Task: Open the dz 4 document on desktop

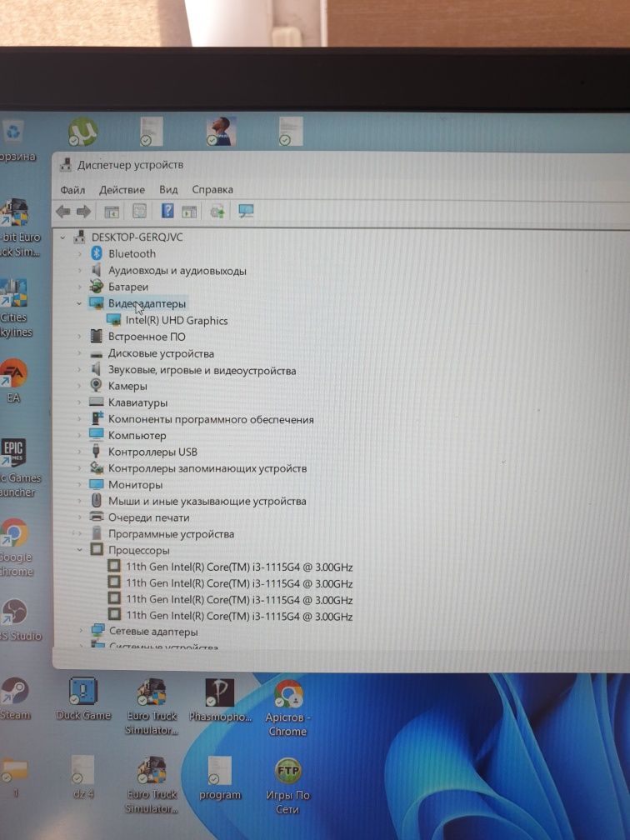Action: pos(82,770)
